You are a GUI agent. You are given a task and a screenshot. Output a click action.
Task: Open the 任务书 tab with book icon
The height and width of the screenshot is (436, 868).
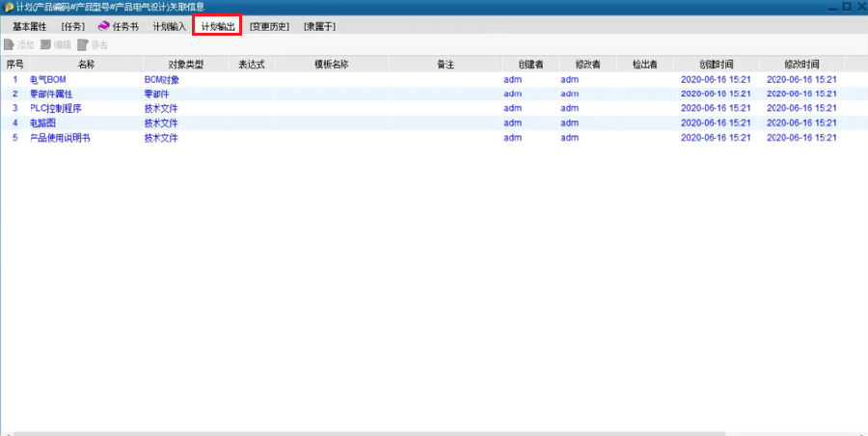coord(118,26)
